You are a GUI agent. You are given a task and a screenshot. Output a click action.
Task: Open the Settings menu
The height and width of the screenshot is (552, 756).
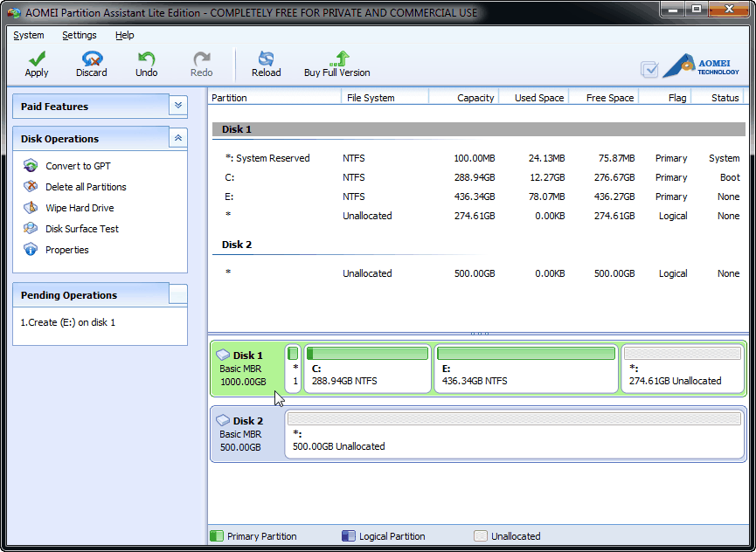click(x=79, y=35)
